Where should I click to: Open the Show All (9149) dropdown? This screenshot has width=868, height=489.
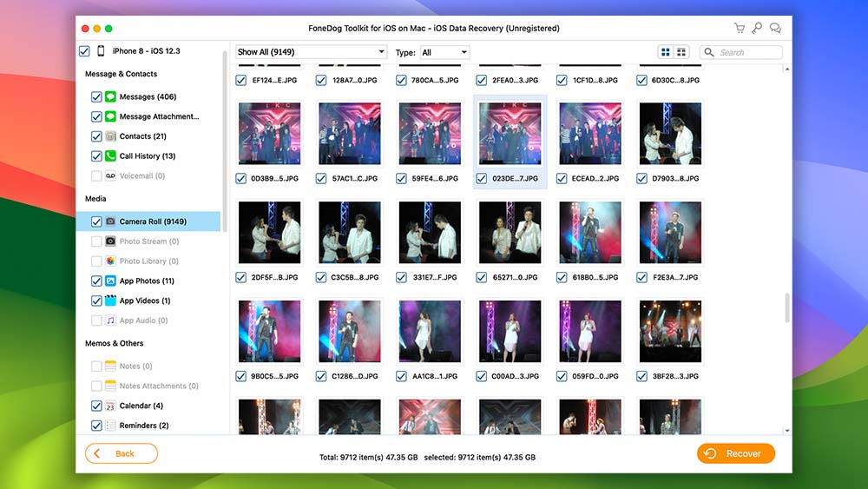(x=311, y=52)
